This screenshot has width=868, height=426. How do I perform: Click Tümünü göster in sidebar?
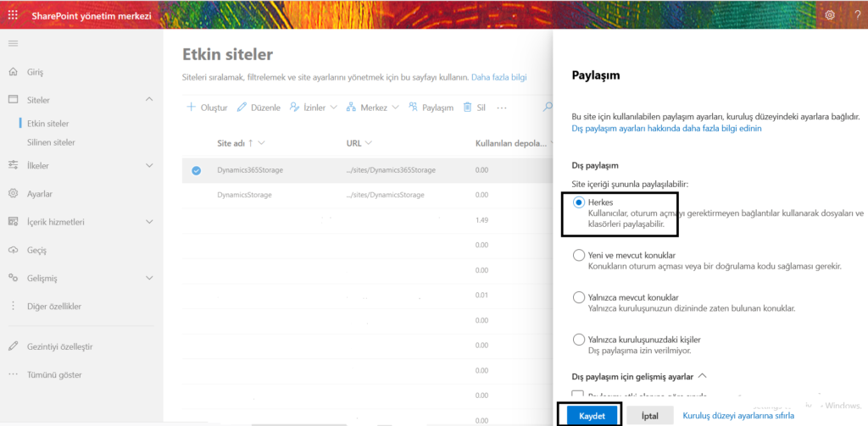[54, 374]
